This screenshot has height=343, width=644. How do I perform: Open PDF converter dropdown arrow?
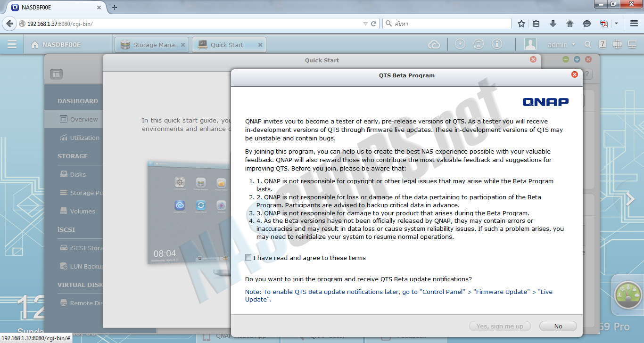point(616,24)
